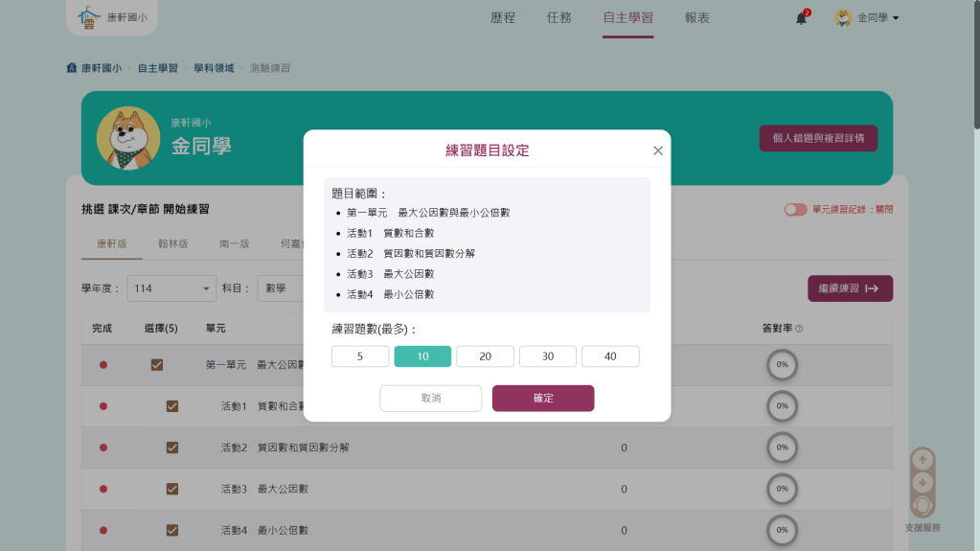Open the notification bell
The height and width of the screenshot is (551, 980).
pyautogui.click(x=801, y=18)
